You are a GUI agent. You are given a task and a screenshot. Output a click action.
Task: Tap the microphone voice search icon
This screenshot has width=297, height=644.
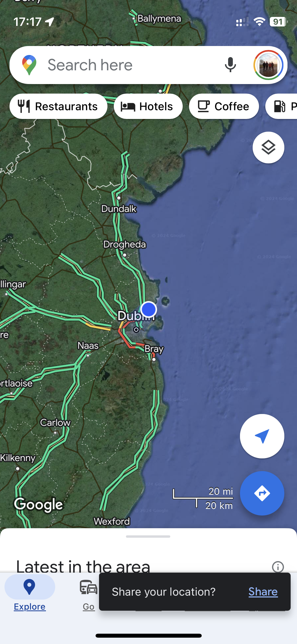[x=230, y=65]
